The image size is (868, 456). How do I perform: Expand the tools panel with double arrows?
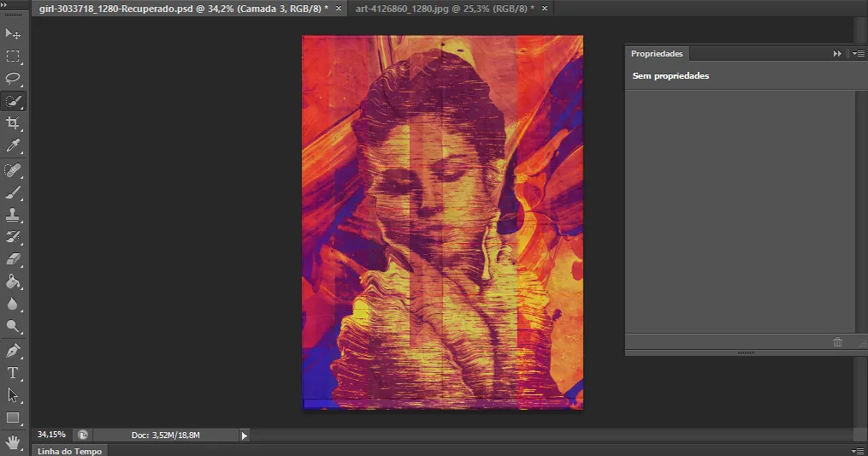[x=4, y=4]
